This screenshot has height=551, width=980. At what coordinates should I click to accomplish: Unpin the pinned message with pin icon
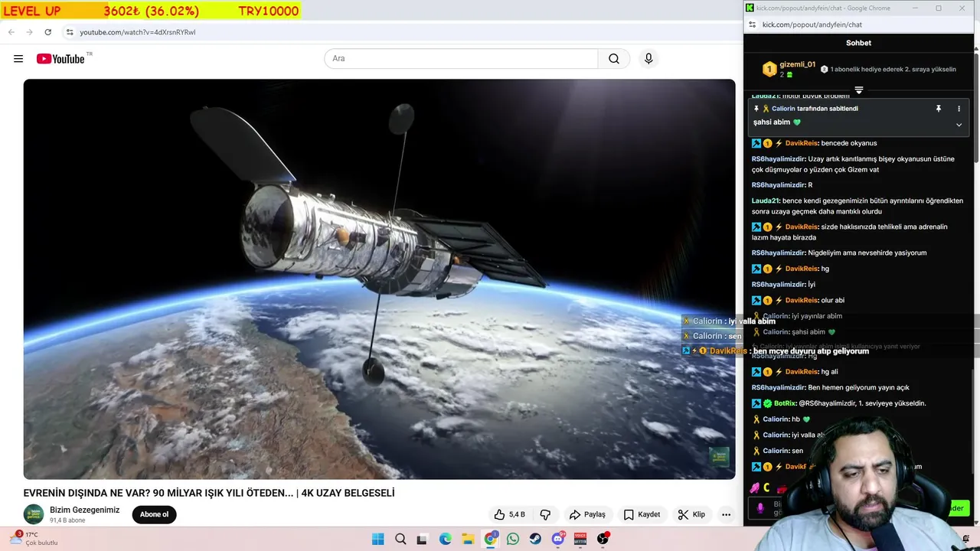[938, 109]
